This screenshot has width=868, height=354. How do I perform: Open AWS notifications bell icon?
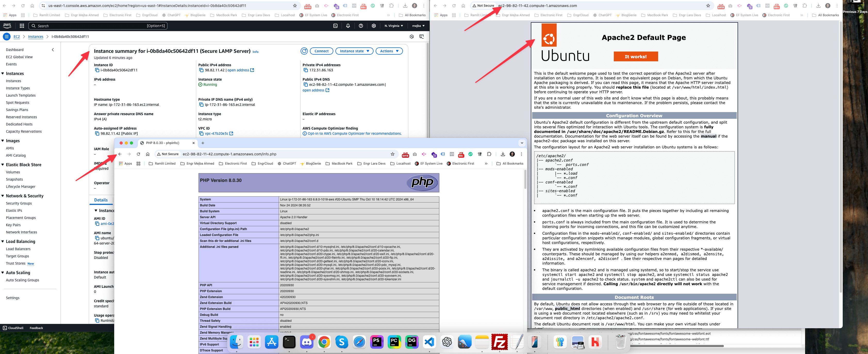click(348, 26)
